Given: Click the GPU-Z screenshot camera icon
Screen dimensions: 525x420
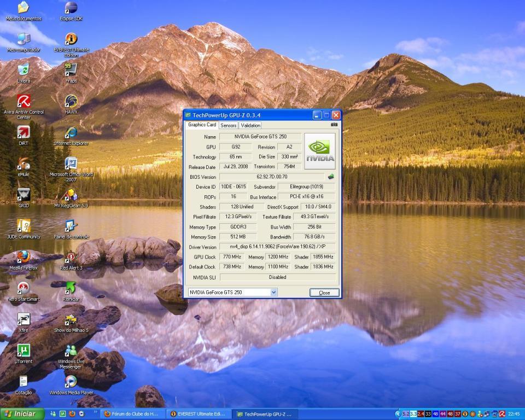Looking at the screenshot, I should coord(334,125).
